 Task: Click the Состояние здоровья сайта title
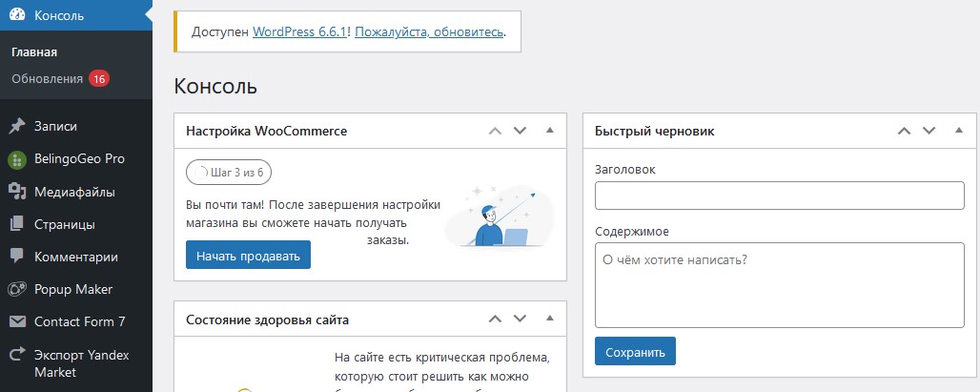[268, 320]
